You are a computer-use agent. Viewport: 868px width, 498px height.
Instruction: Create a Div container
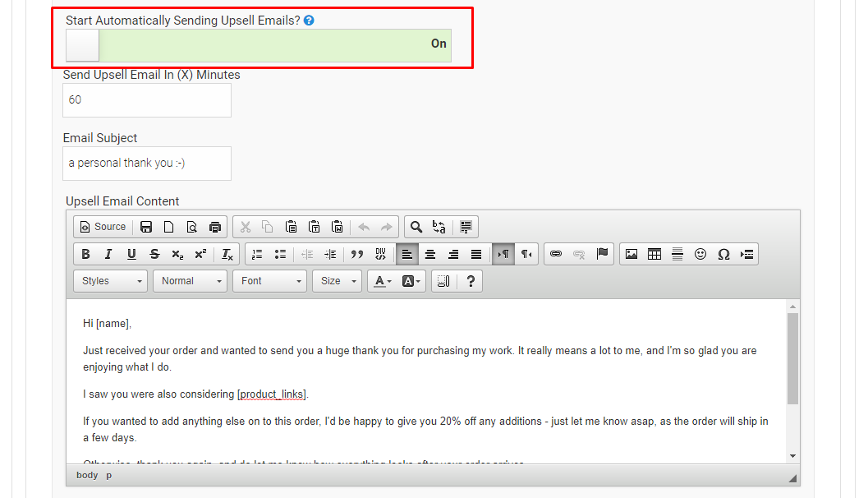pos(380,254)
